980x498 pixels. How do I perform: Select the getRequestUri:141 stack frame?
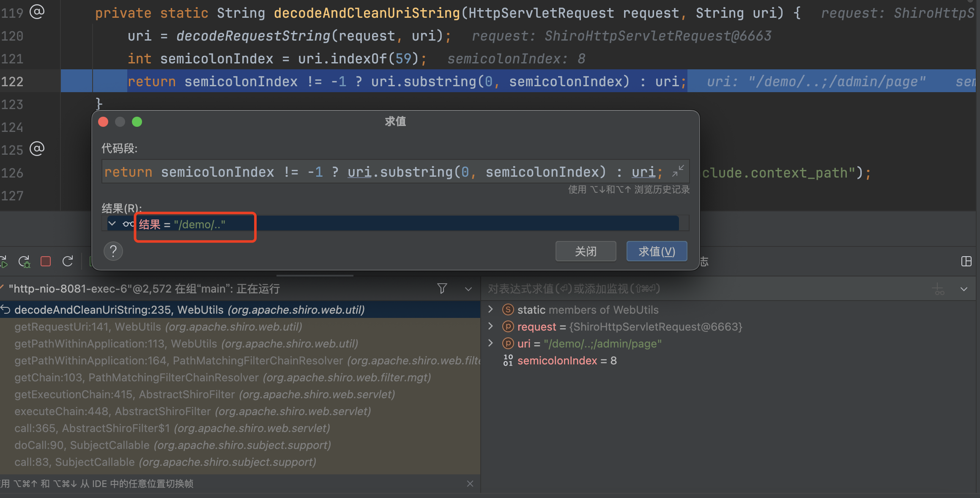(158, 327)
